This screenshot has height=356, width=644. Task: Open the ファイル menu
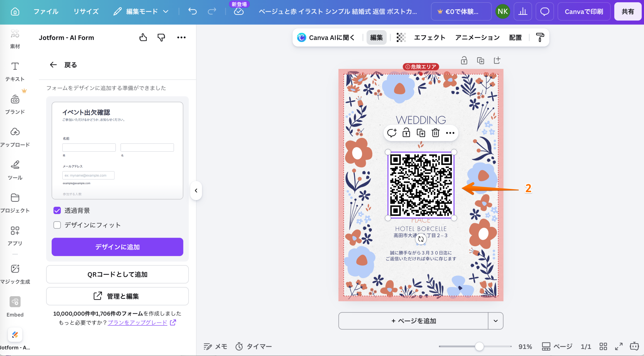pyautogui.click(x=46, y=12)
